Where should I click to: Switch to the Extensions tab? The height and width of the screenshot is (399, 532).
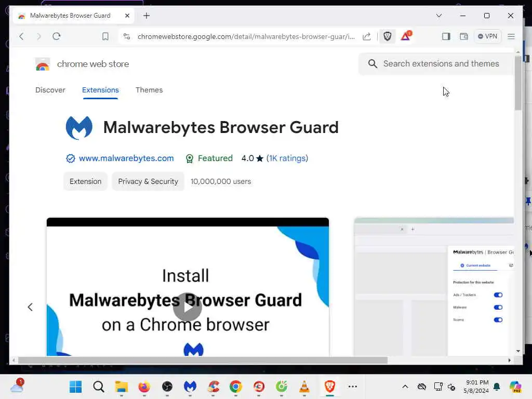pyautogui.click(x=100, y=90)
